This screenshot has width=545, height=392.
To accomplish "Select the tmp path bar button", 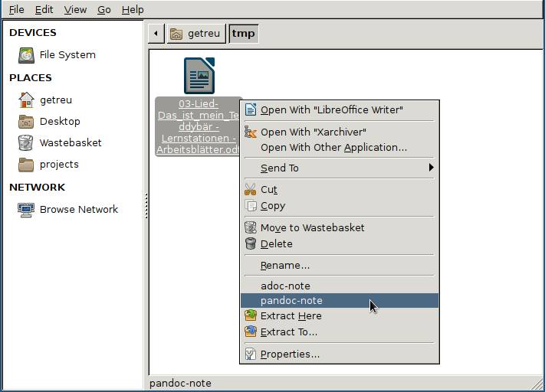I will [243, 34].
